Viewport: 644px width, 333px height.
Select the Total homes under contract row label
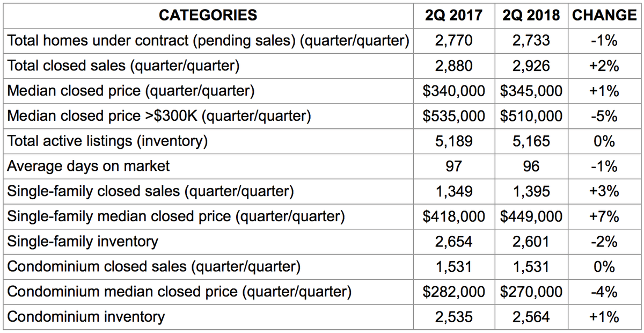coord(208,40)
